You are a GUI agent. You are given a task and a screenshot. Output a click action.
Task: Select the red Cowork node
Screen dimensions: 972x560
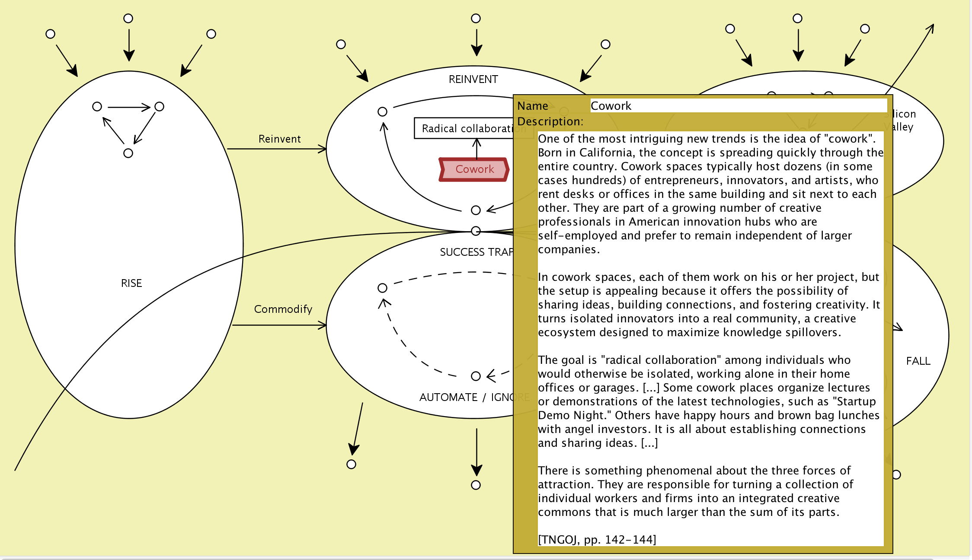(x=474, y=169)
